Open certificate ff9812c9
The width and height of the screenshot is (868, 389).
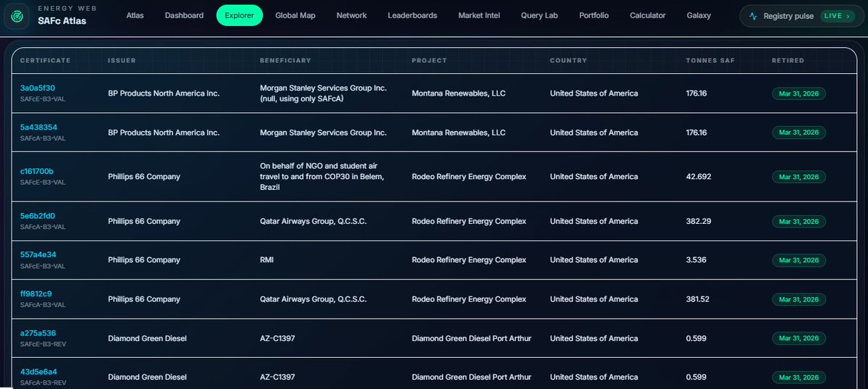(x=36, y=293)
